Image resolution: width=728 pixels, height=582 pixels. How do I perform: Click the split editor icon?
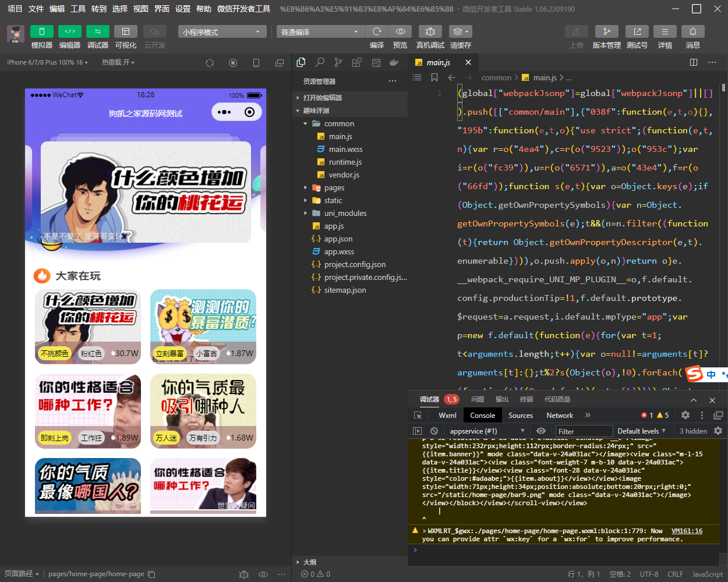694,62
